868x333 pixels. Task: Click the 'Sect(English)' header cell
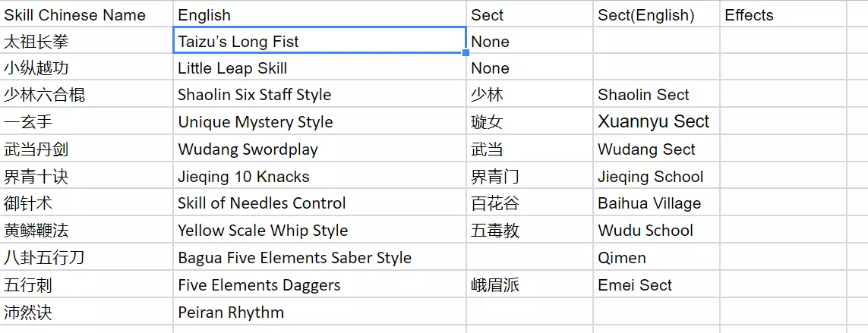pyautogui.click(x=645, y=15)
